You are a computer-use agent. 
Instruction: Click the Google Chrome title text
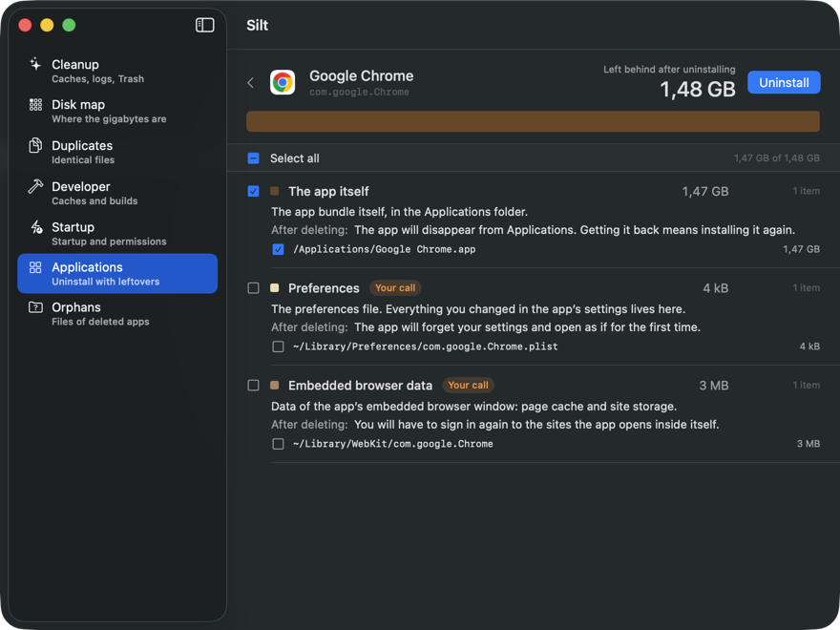[x=362, y=76]
